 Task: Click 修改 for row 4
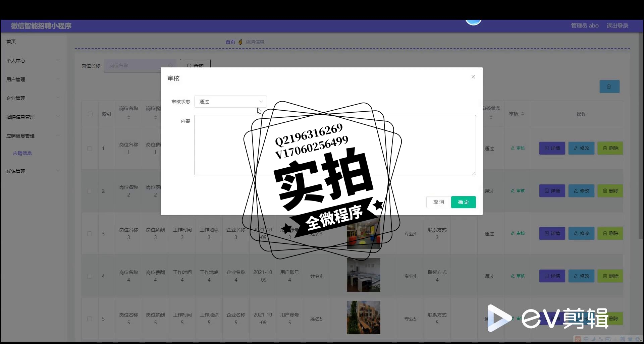click(581, 276)
